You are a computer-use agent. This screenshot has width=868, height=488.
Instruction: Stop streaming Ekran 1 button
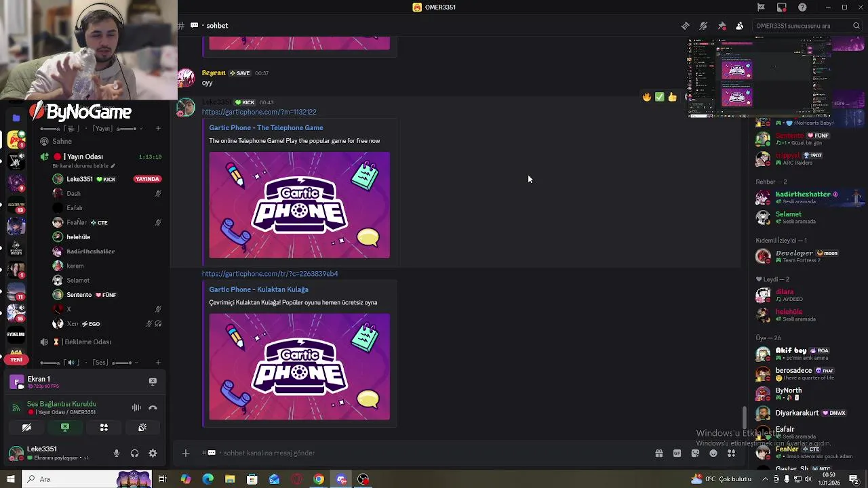[153, 382]
